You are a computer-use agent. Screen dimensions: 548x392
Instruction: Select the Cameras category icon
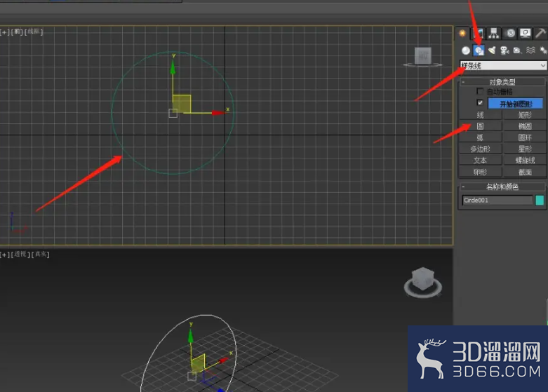coord(504,50)
